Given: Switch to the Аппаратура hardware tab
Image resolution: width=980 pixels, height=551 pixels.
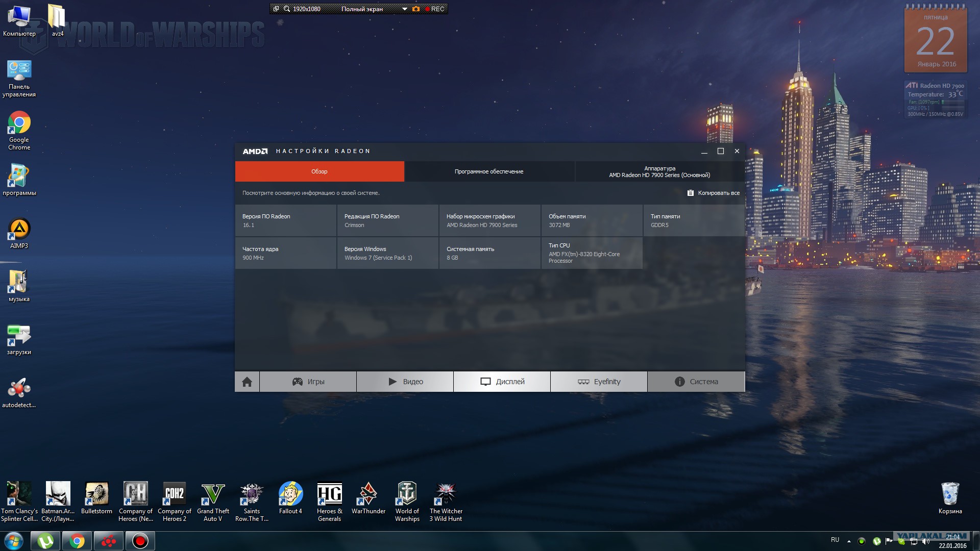Looking at the screenshot, I should [x=659, y=171].
